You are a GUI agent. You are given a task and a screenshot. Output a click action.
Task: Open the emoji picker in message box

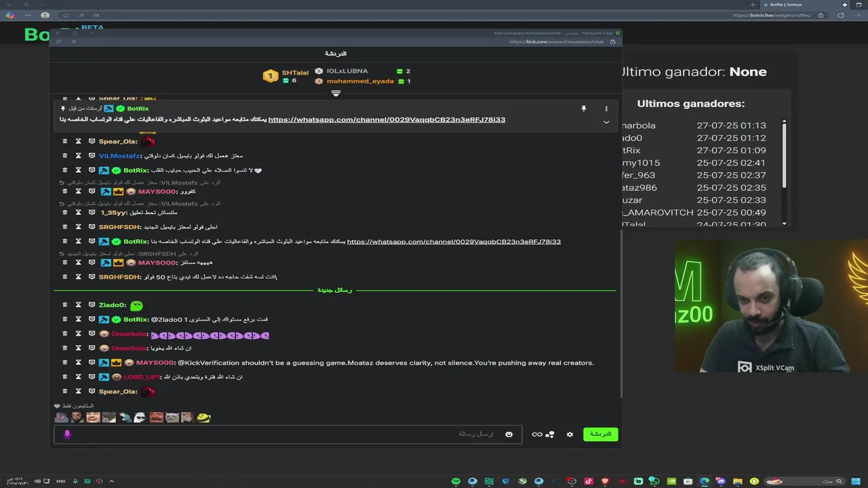coord(509,434)
